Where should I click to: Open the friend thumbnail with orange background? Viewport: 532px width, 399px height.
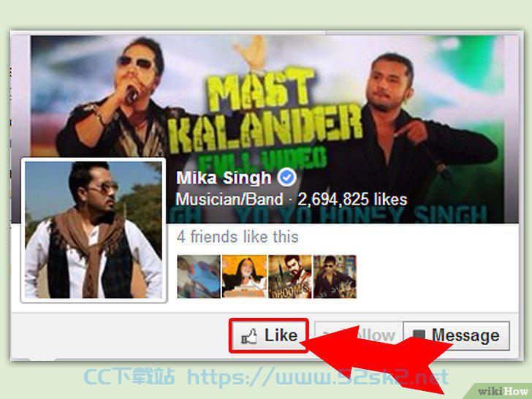point(244,277)
